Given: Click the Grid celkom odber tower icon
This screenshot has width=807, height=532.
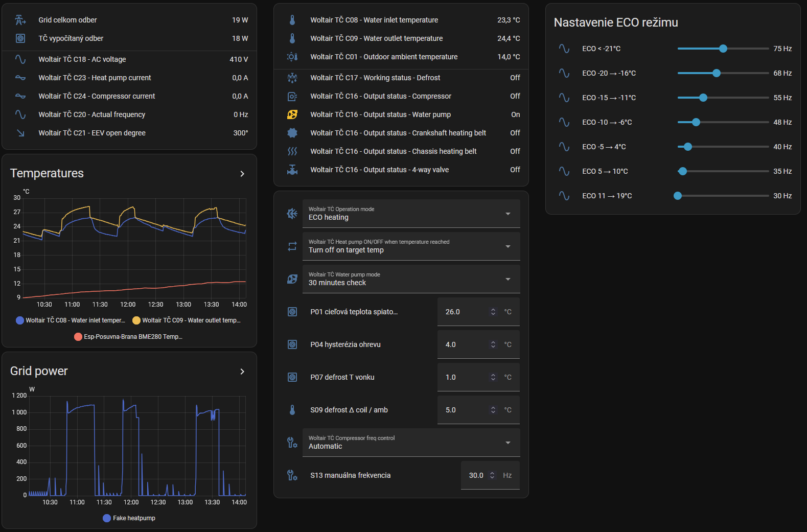Looking at the screenshot, I should [x=20, y=20].
